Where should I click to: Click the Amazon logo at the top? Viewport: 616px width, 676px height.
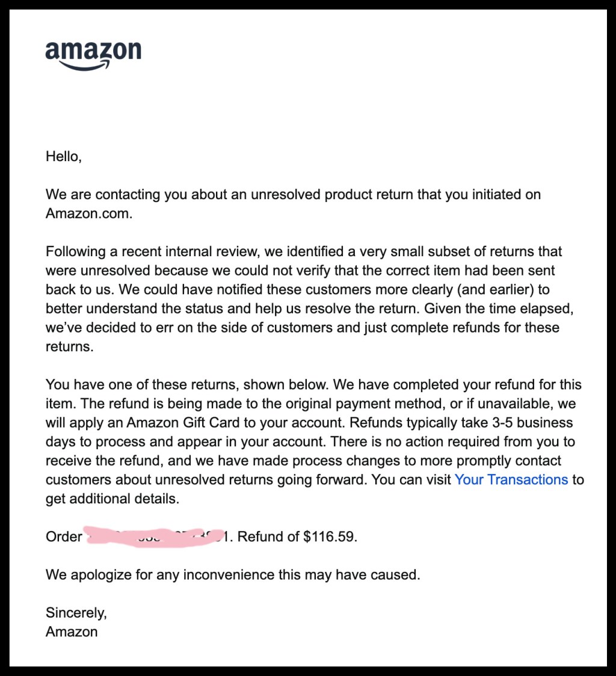[x=93, y=52]
